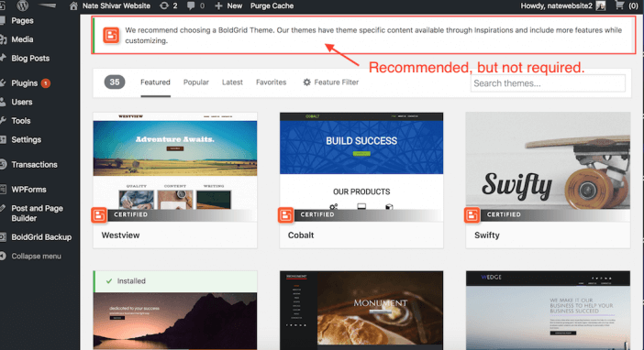644x350 pixels.
Task: Click the plus icon next to New
Action: tap(218, 5)
